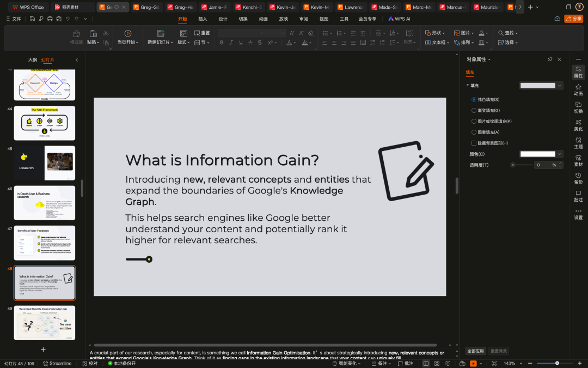Check Hide Background Graphics (隐藏背景图形)
This screenshot has width=588, height=368.
coord(474,143)
